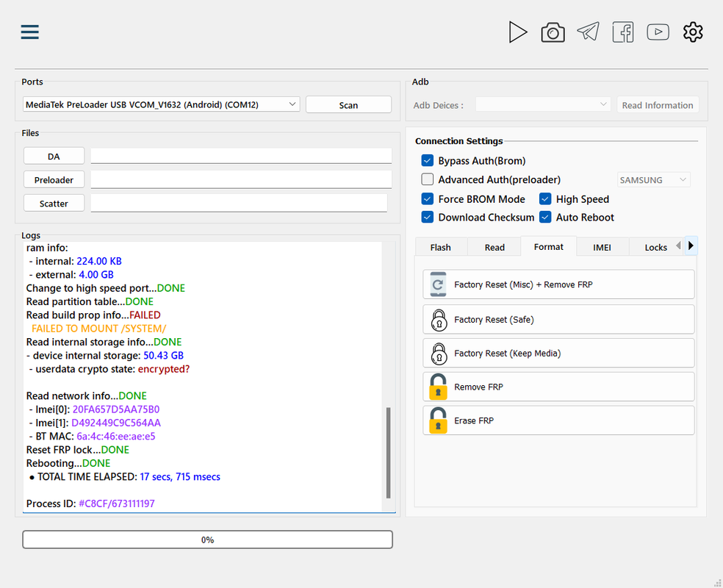Viewport: 723px width, 588px height.
Task: Enable Advanced Auth(preloader) checkbox
Action: coord(428,179)
